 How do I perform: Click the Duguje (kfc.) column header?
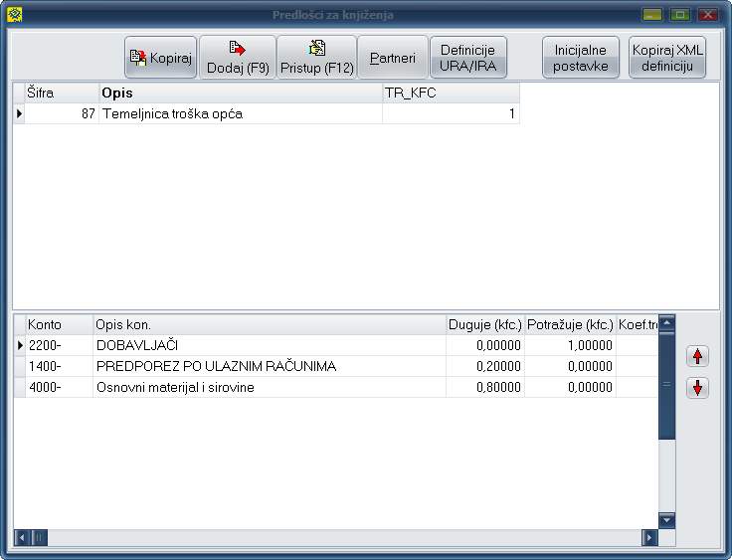click(x=485, y=324)
